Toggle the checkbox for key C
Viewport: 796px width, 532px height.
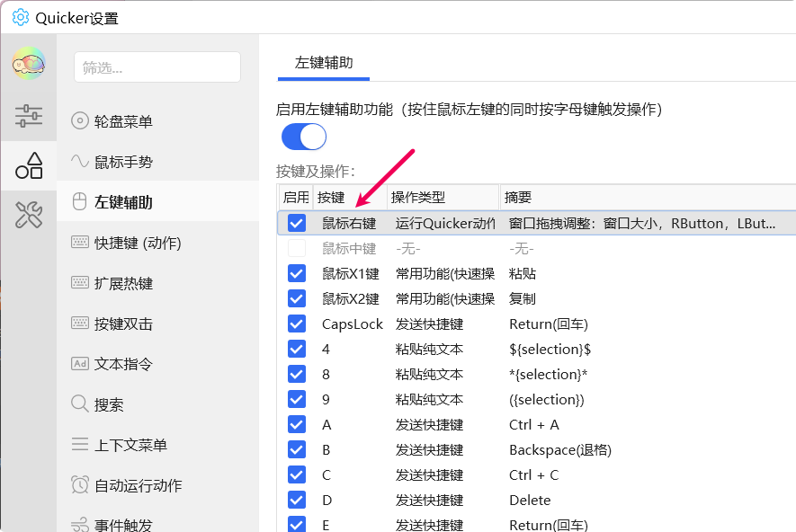[x=297, y=474]
